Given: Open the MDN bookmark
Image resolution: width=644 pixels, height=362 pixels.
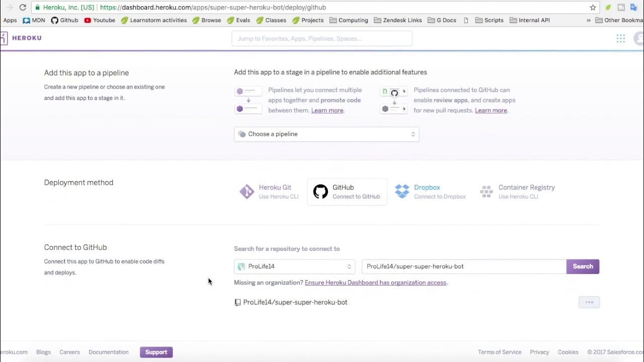Looking at the screenshot, I should pyautogui.click(x=34, y=21).
